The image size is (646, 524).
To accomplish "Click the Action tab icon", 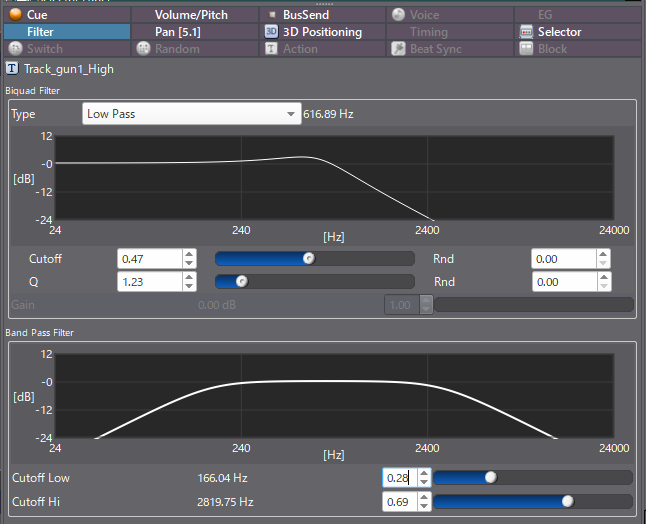I will 271,49.
